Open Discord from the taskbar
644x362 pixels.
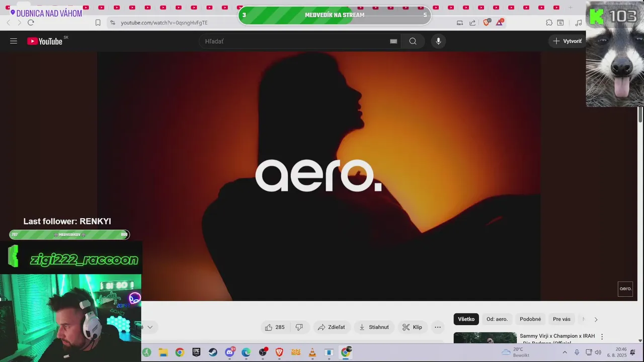coord(229,352)
